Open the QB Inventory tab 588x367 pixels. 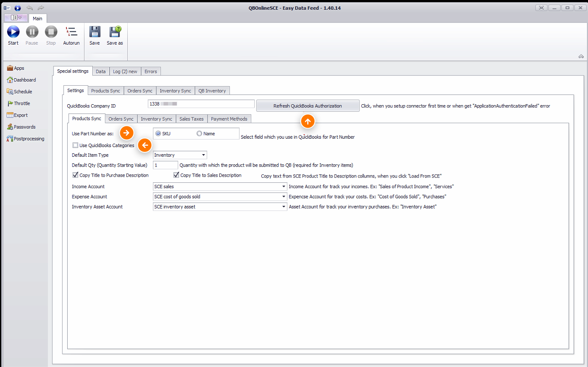[212, 91]
